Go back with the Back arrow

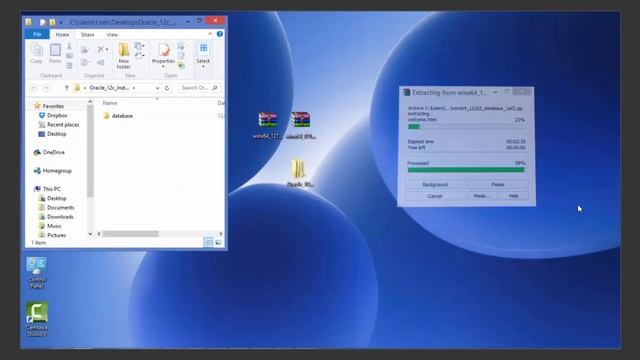click(x=34, y=88)
